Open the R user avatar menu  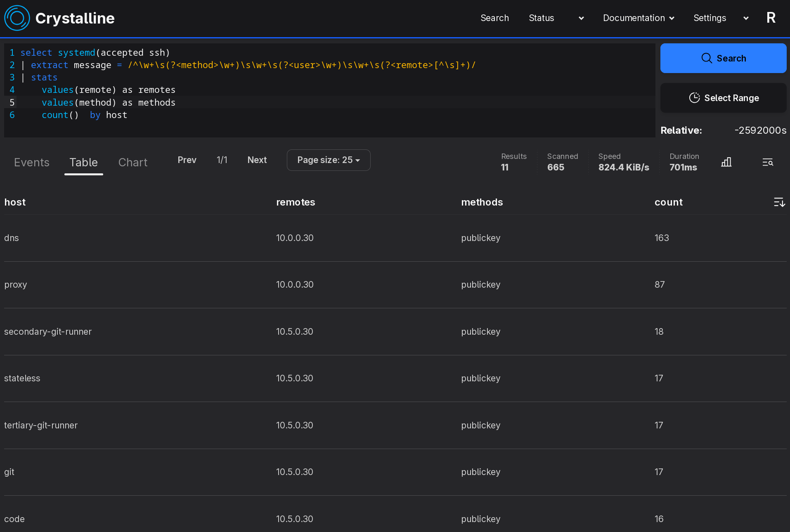point(771,18)
